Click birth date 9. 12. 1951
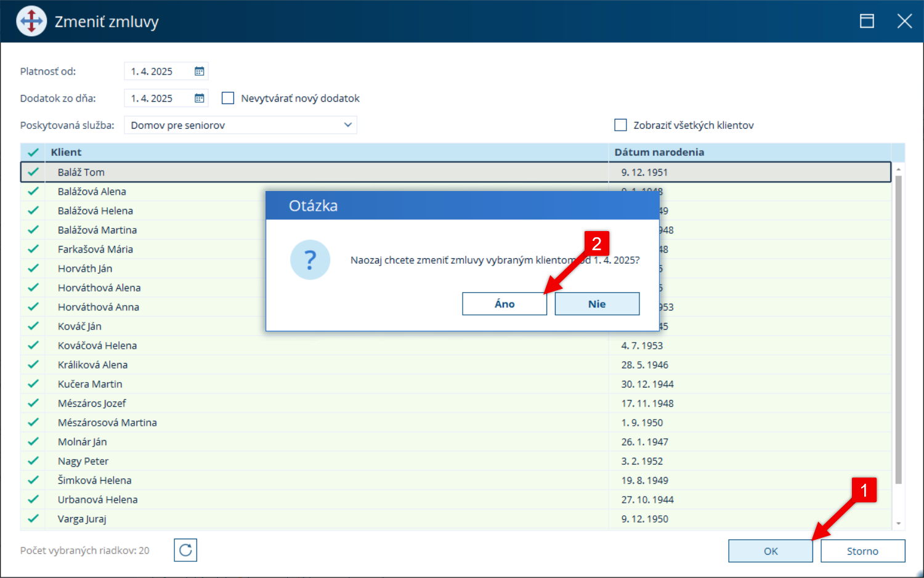Image resolution: width=924 pixels, height=578 pixels. coord(644,172)
